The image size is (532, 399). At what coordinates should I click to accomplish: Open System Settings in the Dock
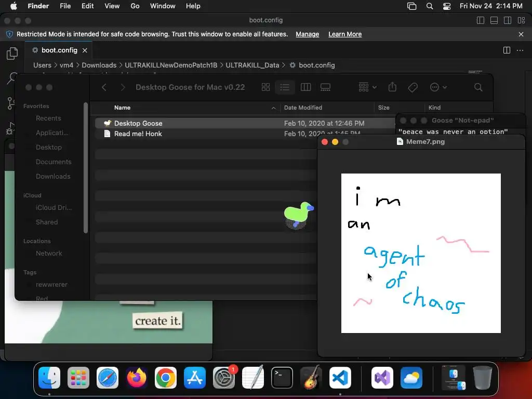coord(224,378)
